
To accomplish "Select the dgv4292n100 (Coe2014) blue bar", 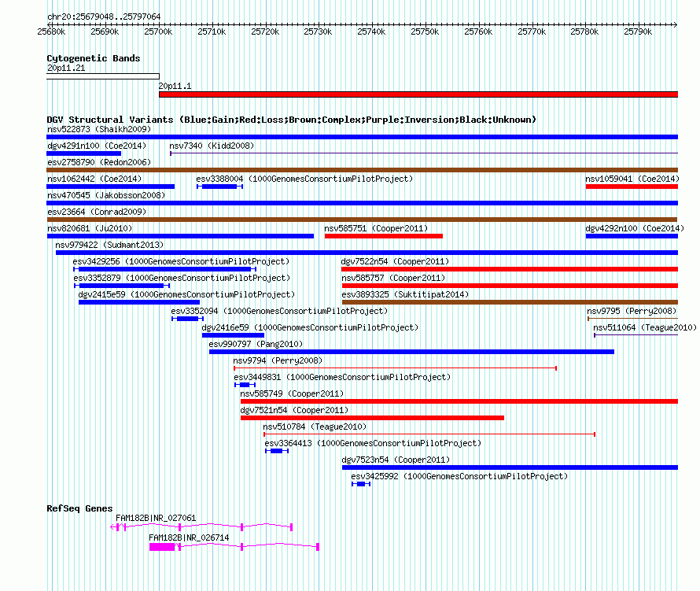I will click(x=632, y=236).
